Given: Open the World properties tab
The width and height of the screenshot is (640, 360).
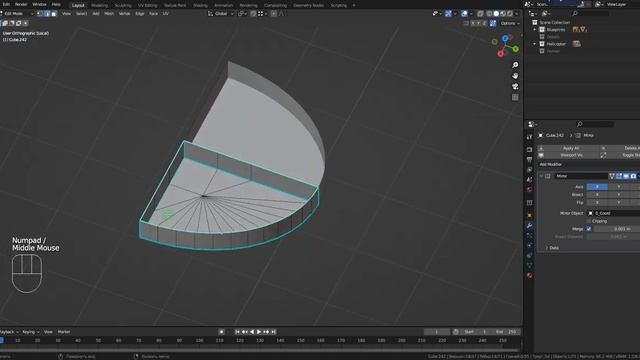Looking at the screenshot, I should (x=529, y=190).
